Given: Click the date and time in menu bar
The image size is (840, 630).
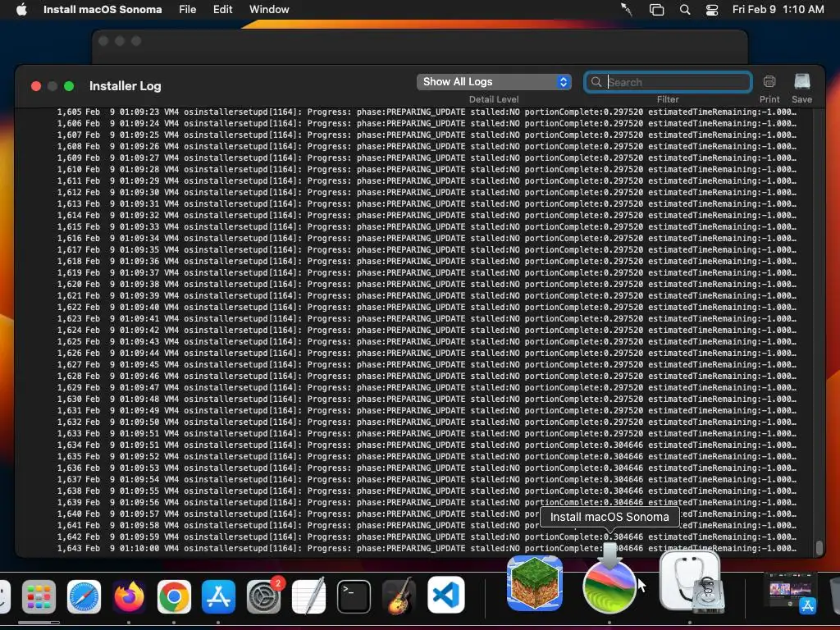Looking at the screenshot, I should (778, 9).
